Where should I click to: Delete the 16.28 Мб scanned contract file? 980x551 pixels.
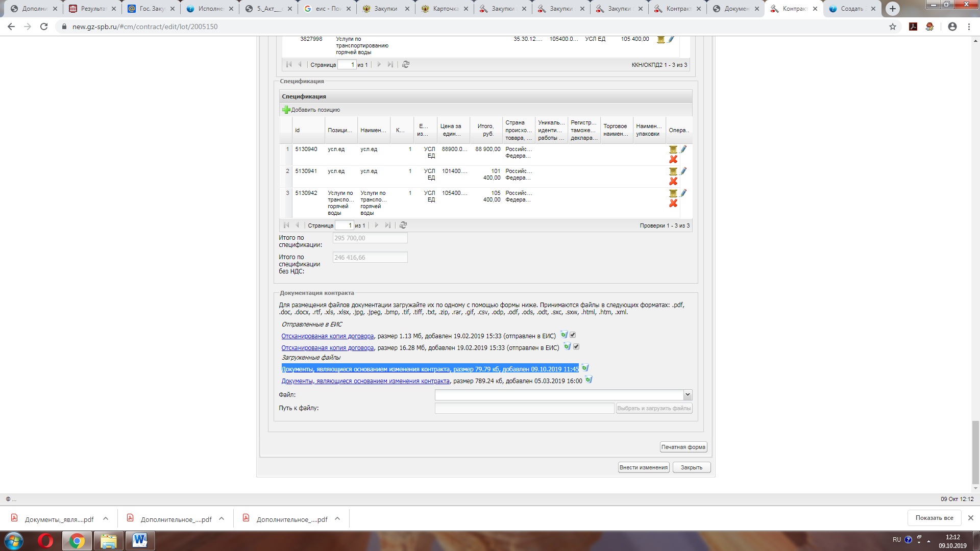[567, 346]
